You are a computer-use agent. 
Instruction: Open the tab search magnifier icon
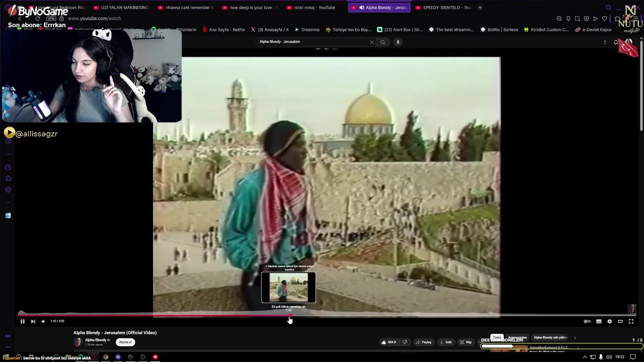[x=608, y=8]
